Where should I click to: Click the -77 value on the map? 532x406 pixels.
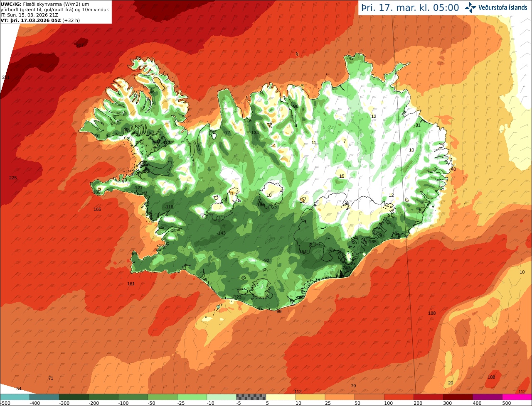(x=227, y=132)
